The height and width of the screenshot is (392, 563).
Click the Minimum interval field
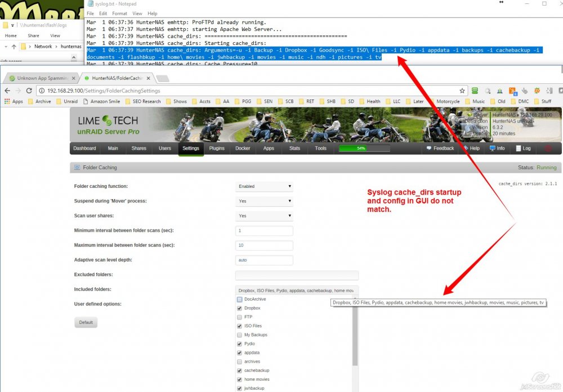pyautogui.click(x=264, y=231)
